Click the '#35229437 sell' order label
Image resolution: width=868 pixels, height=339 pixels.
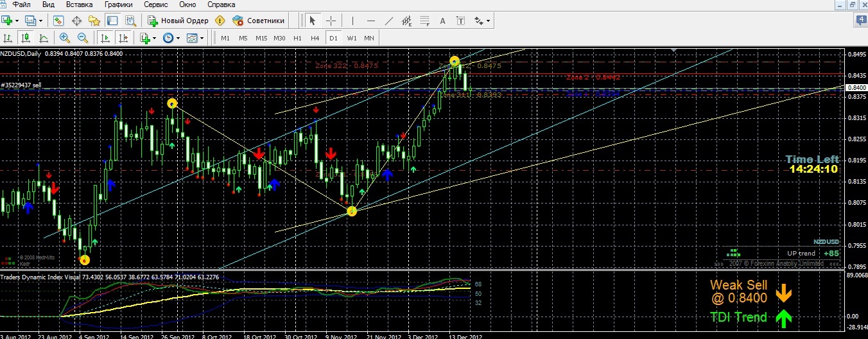(x=22, y=85)
